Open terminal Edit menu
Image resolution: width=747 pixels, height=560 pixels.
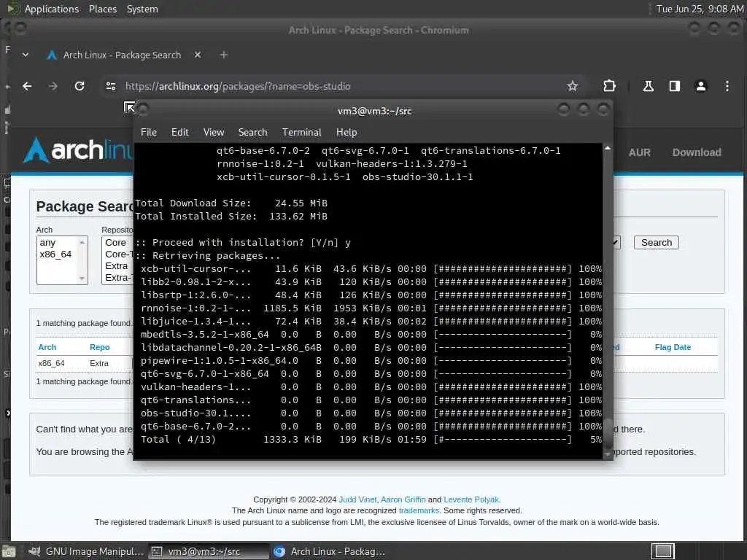click(180, 133)
